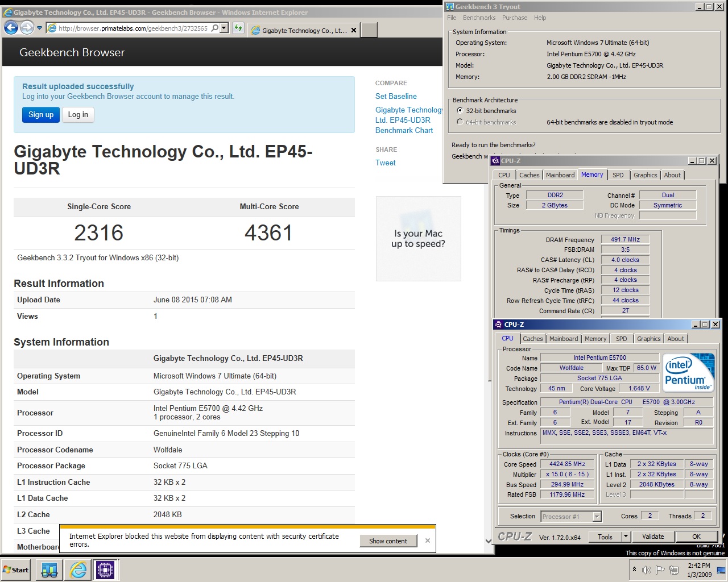The height and width of the screenshot is (582, 728).
Task: Go back using the IE back arrow
Action: click(11, 28)
